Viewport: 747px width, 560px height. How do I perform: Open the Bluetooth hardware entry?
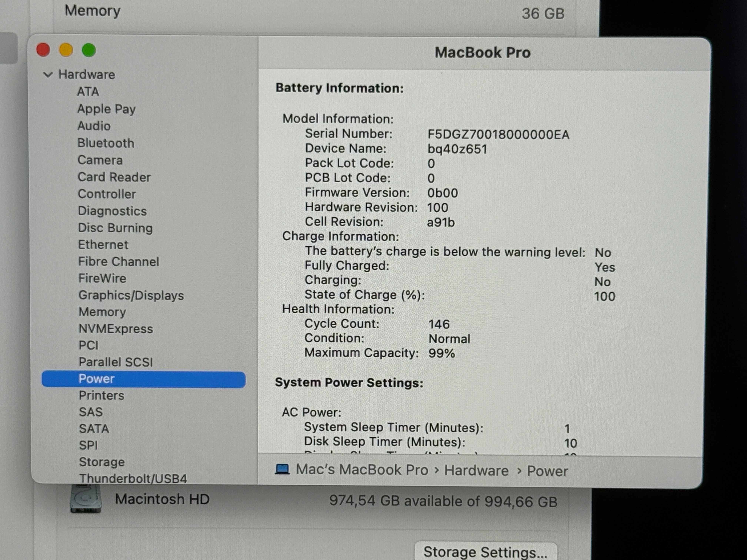(106, 143)
